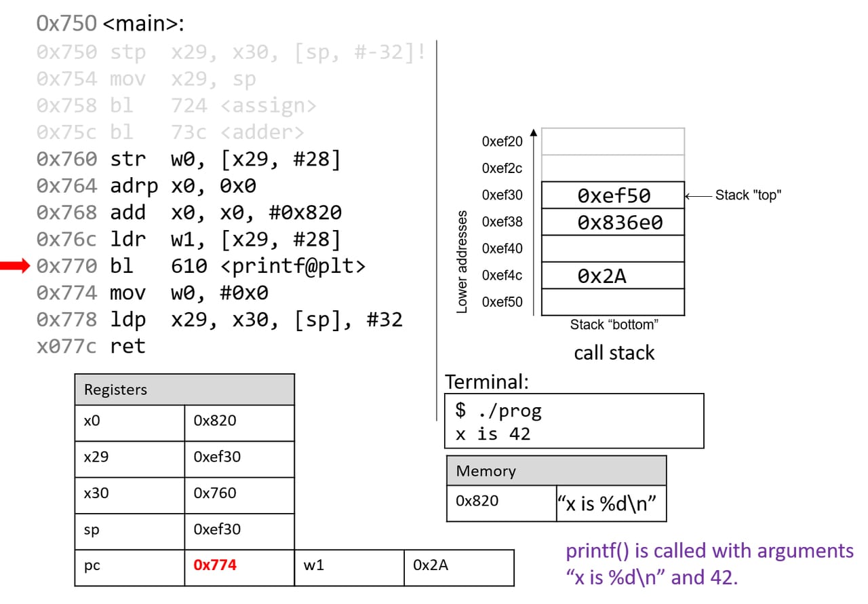The image size is (868, 604).
Task: Select the ret instruction at the bottom
Action: (127, 346)
